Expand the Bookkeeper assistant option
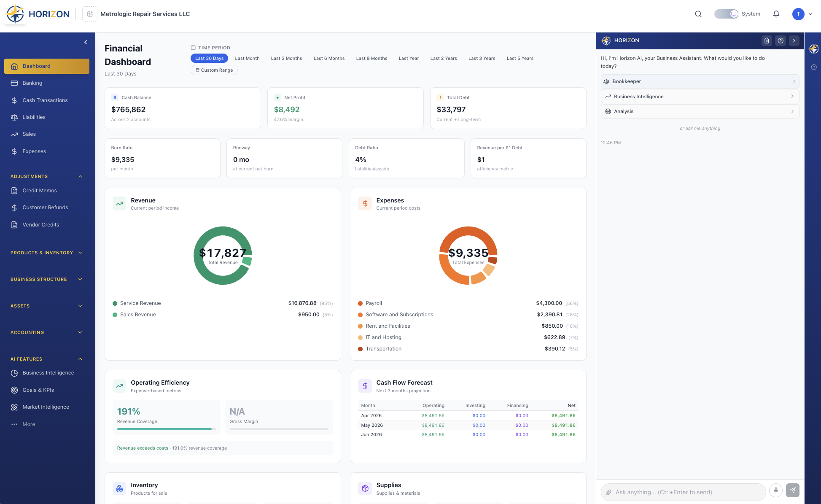This screenshot has height=504, width=821. [x=700, y=81]
